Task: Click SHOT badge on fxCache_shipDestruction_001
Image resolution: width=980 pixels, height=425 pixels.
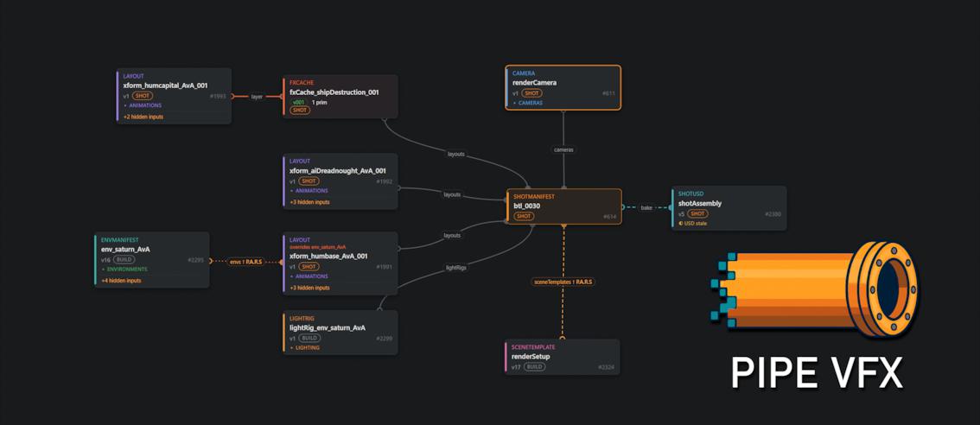Action: tap(300, 110)
